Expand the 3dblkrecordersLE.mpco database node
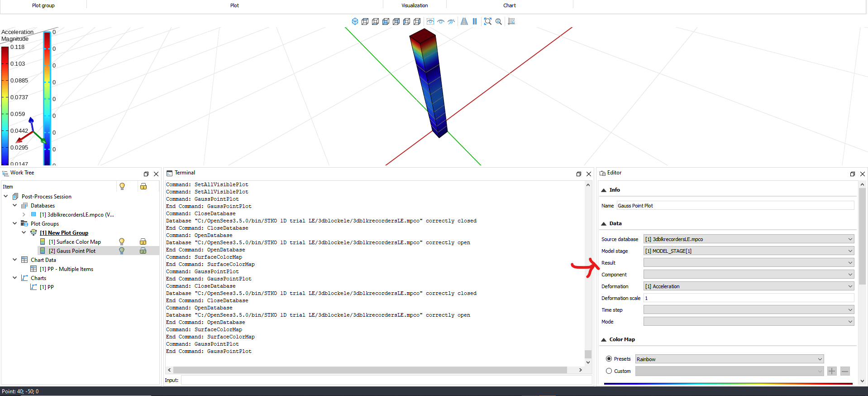Viewport: 868px width, 396px height. coord(24,214)
